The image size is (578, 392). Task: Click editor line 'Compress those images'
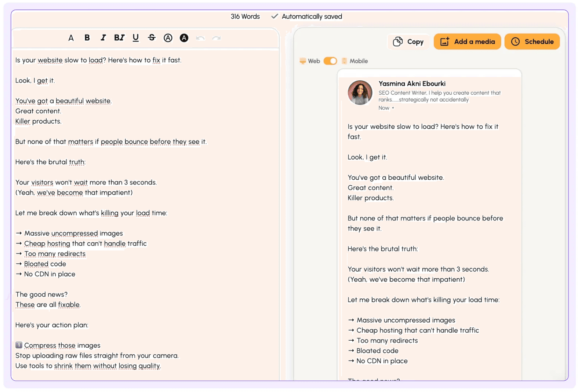pyautogui.click(x=58, y=345)
